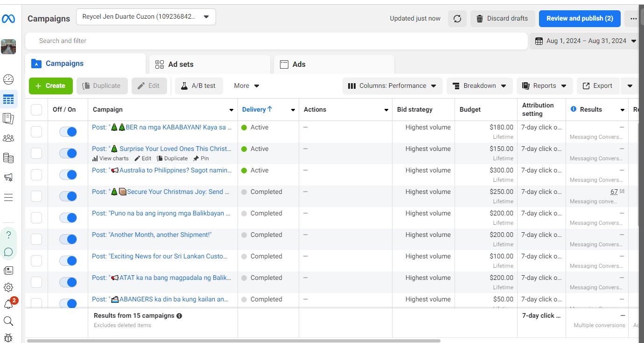Sort by the Delivery column header
The height and width of the screenshot is (343, 644).
tap(257, 109)
